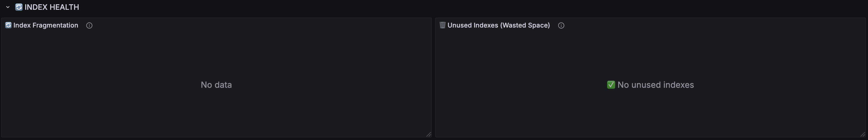Click the INDEX HEALTH refresh-style row icon

coord(19,7)
